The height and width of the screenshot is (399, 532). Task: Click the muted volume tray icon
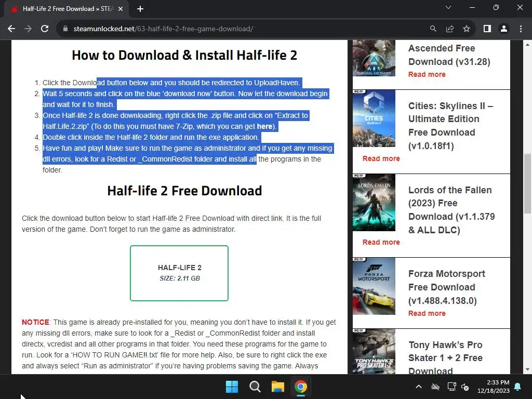click(465, 387)
